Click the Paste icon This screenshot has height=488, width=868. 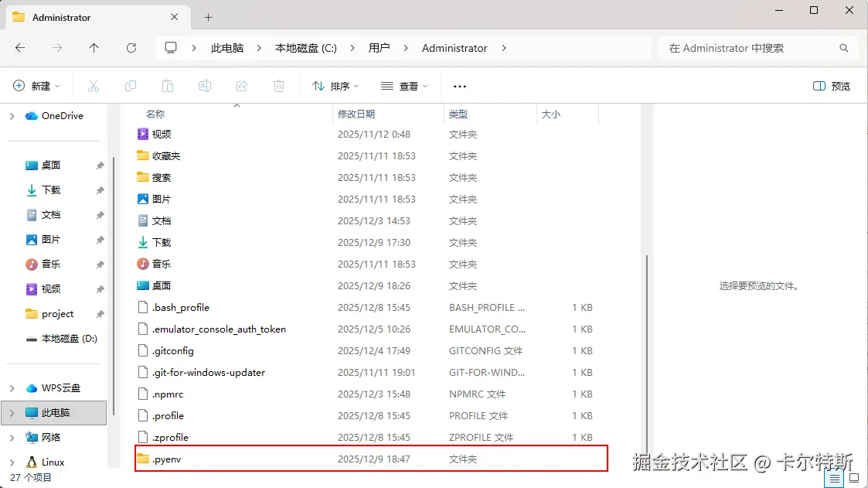pyautogui.click(x=167, y=86)
